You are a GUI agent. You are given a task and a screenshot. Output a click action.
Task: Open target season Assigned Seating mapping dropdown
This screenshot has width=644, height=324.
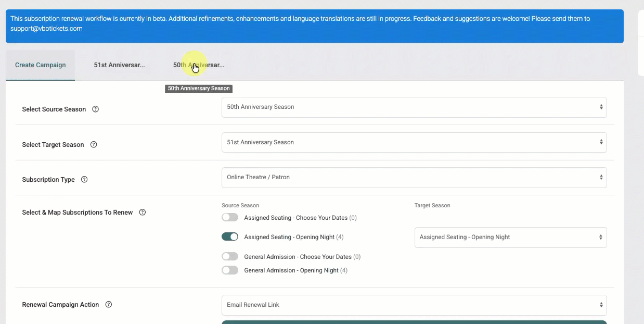click(x=511, y=237)
